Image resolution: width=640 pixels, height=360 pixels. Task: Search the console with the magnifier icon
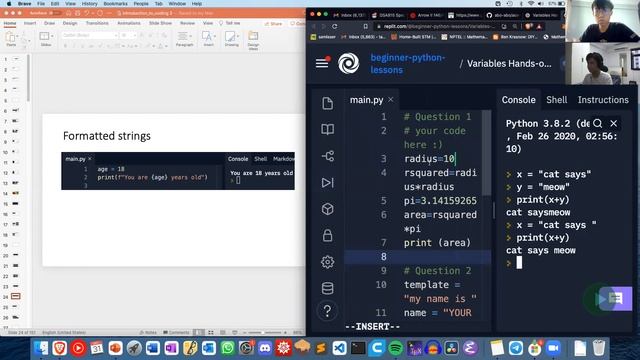[x=598, y=123]
